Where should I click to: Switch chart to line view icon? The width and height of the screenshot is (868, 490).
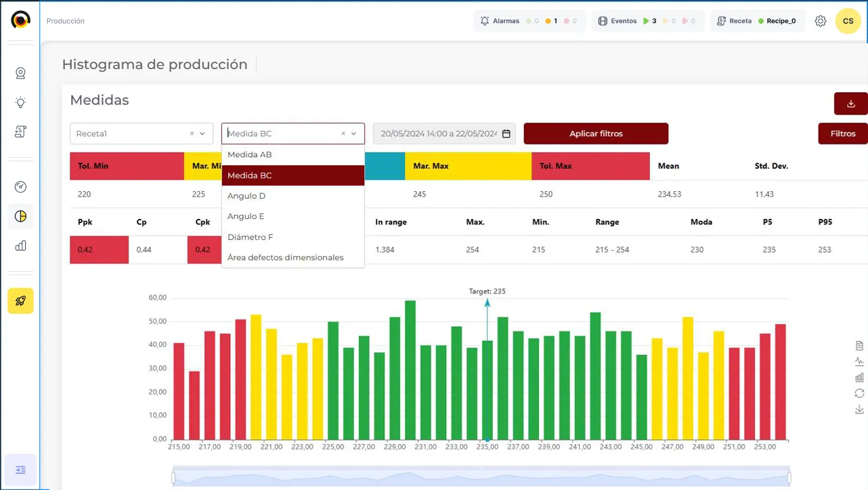pyautogui.click(x=859, y=362)
